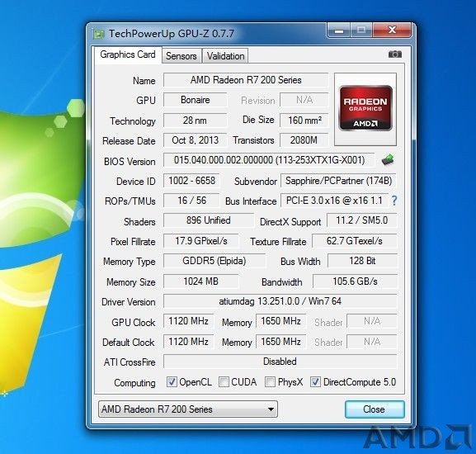Stay on the Graphics Card tab
The height and width of the screenshot is (454, 476).
click(128, 54)
